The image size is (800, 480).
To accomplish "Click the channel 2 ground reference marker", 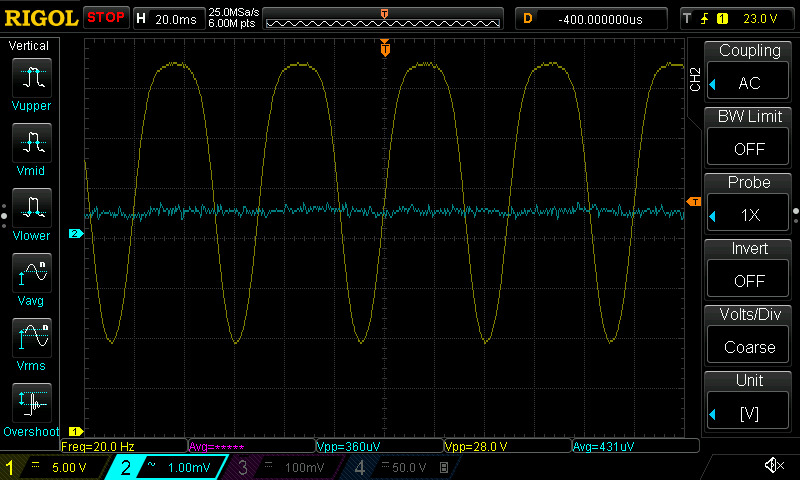I will coord(76,234).
